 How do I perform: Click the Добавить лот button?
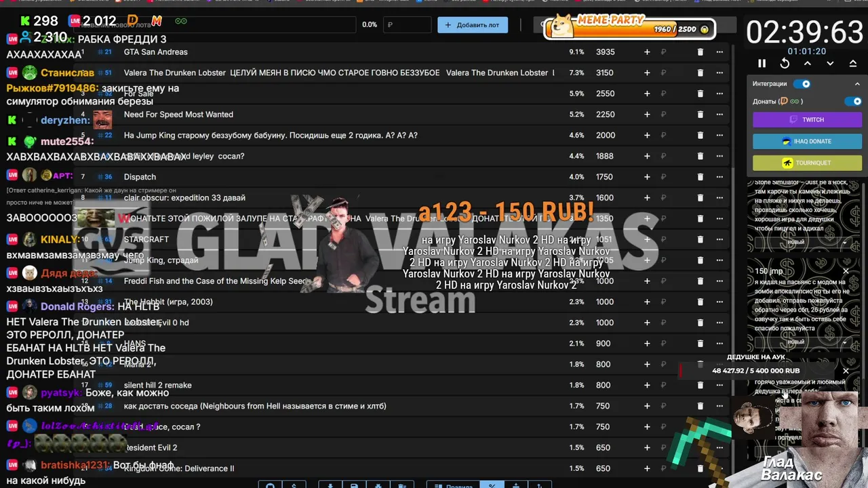(x=473, y=25)
